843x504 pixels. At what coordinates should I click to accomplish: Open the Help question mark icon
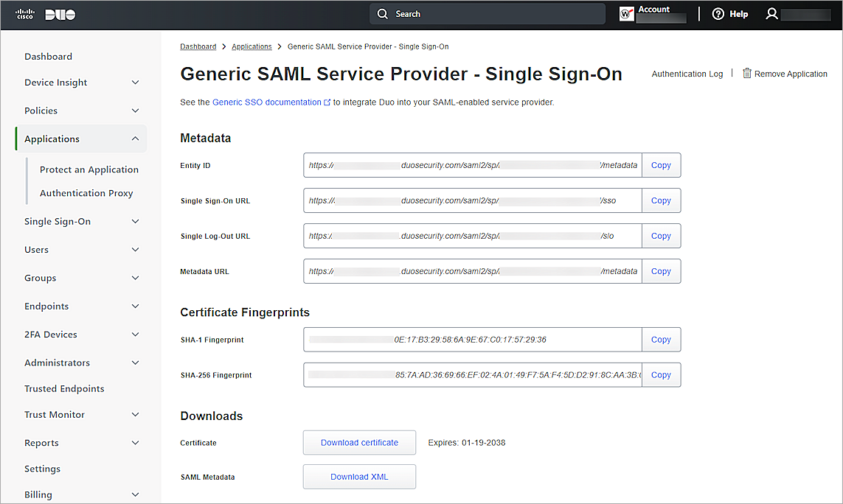718,14
